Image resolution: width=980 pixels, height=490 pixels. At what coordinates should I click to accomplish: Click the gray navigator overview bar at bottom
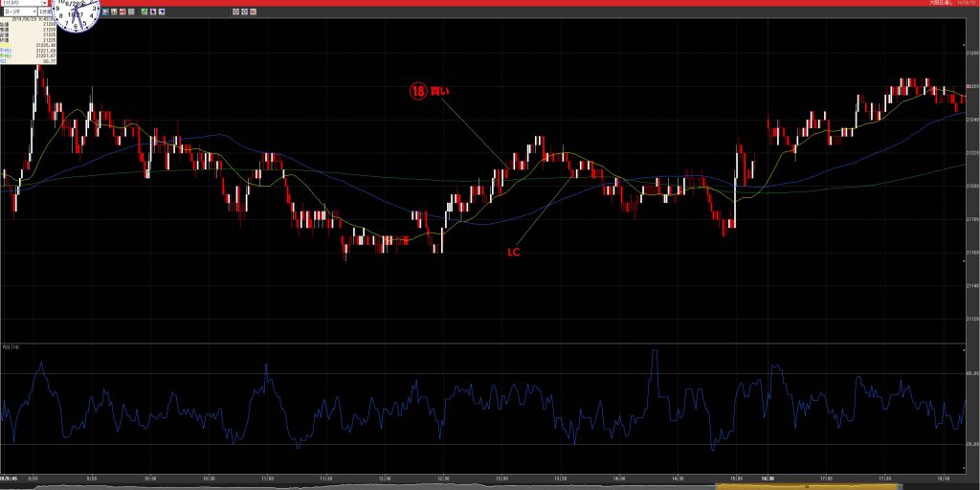[358, 486]
